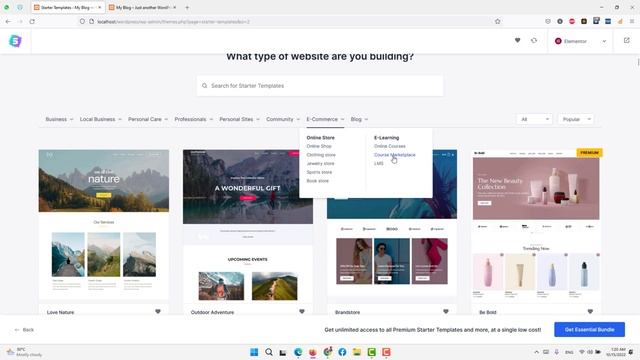Switch to the My Blog browser tab
Viewport: 640px width, 360px height.
click(x=142, y=7)
